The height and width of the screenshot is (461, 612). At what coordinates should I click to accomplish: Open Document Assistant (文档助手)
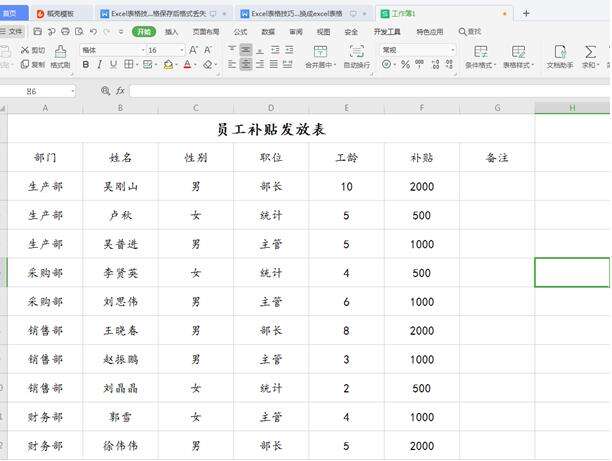(x=560, y=57)
